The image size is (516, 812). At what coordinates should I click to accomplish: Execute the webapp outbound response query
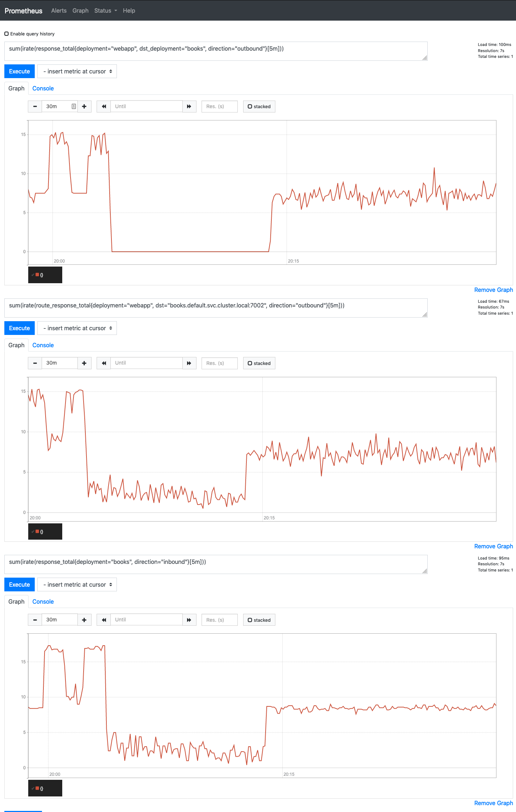coord(19,71)
